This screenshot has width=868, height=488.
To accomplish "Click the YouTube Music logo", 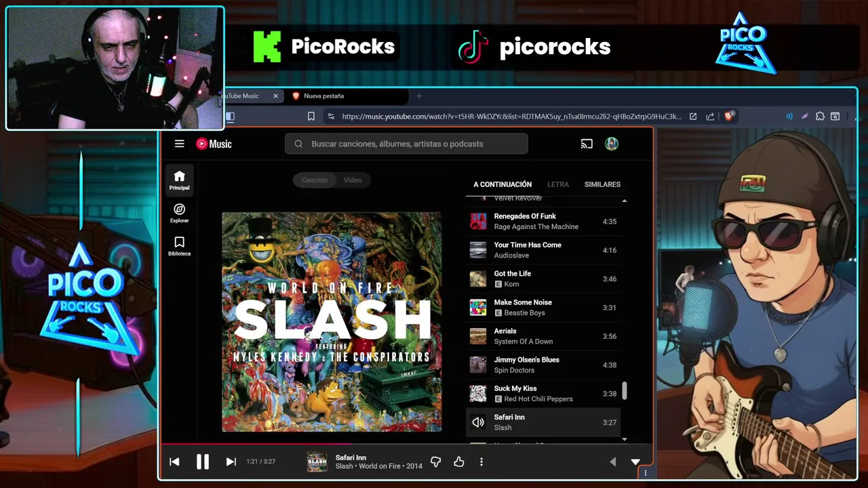I will coord(214,144).
